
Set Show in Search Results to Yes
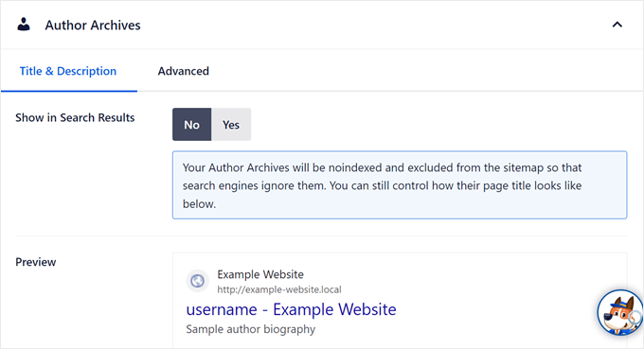pos(231,124)
